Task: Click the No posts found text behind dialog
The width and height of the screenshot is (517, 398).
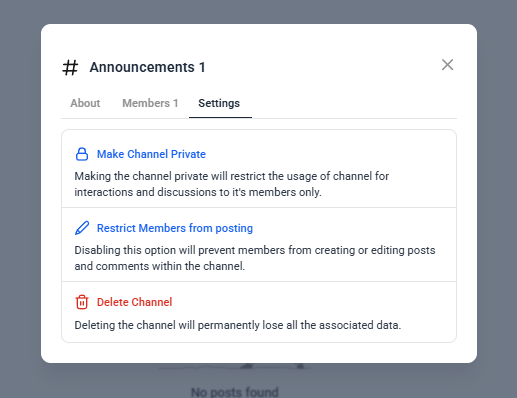Action: pyautogui.click(x=235, y=392)
